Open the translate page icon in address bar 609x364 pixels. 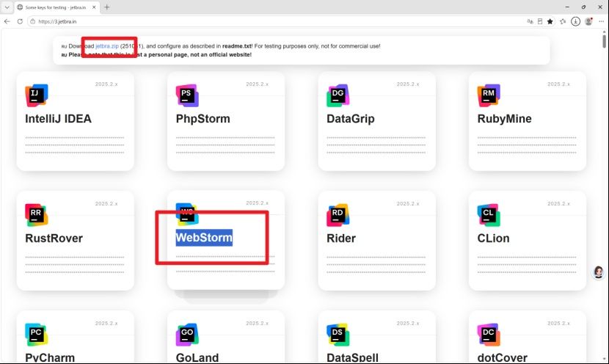(530, 21)
